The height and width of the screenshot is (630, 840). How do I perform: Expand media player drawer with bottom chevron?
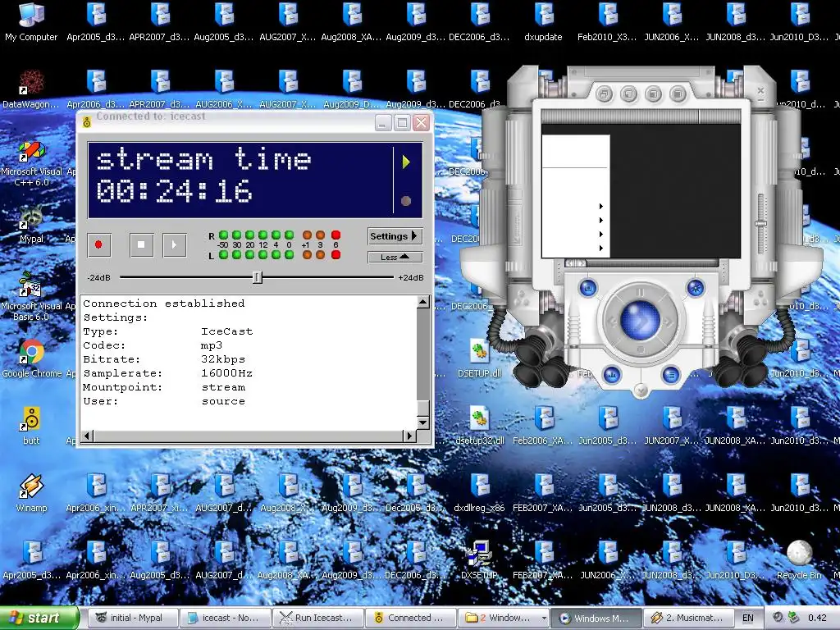point(641,390)
